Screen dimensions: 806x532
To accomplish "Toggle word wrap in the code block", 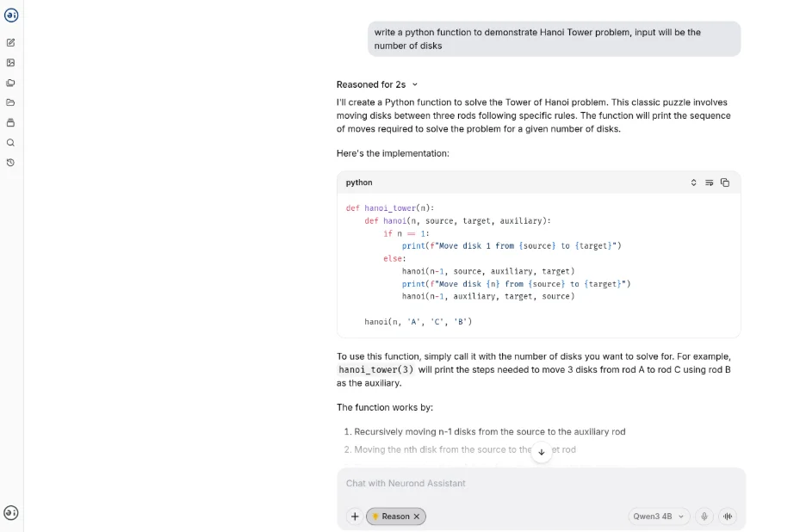I will pyautogui.click(x=710, y=182).
